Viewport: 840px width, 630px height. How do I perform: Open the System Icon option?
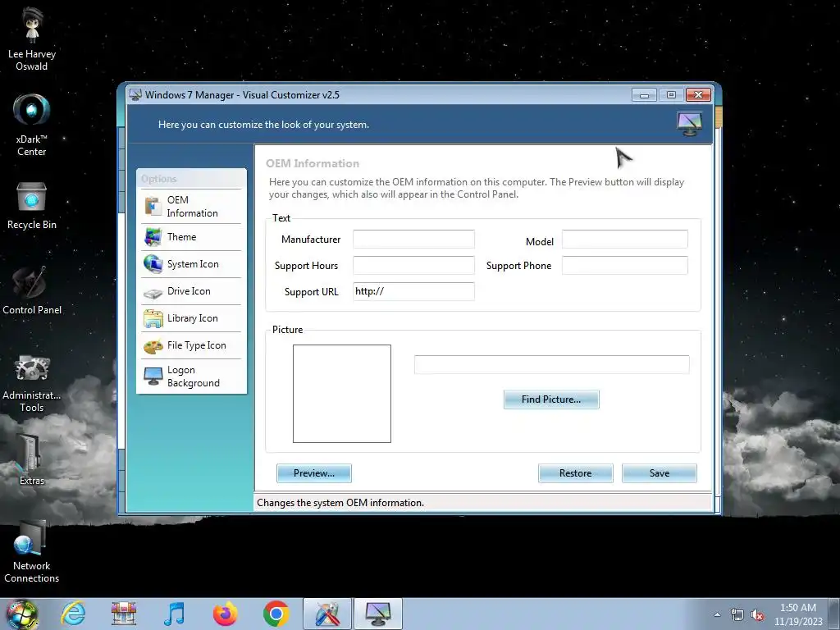191,264
